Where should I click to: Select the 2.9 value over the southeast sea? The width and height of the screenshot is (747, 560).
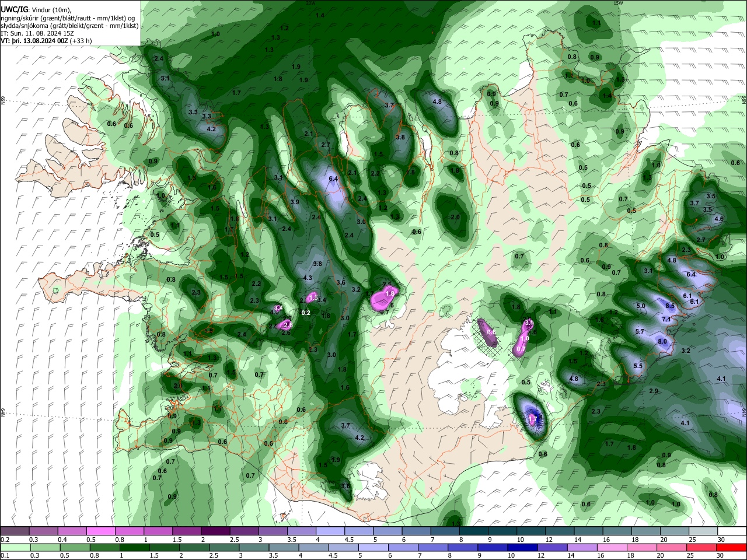point(654,391)
